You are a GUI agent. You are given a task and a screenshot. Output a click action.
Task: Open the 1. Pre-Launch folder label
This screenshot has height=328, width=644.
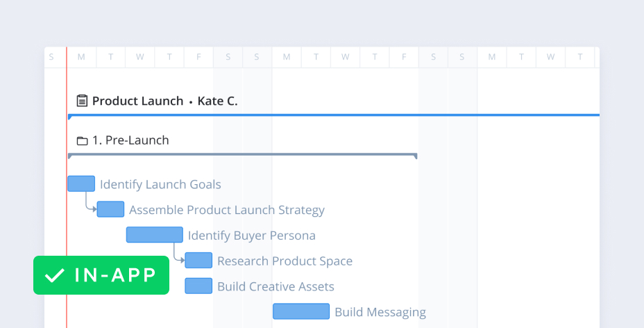click(x=130, y=140)
